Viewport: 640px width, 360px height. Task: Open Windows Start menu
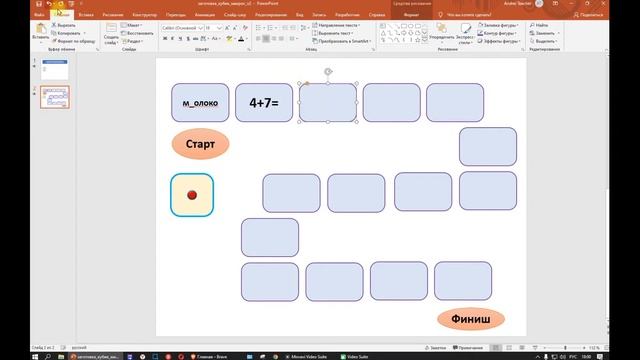[x=35, y=357]
